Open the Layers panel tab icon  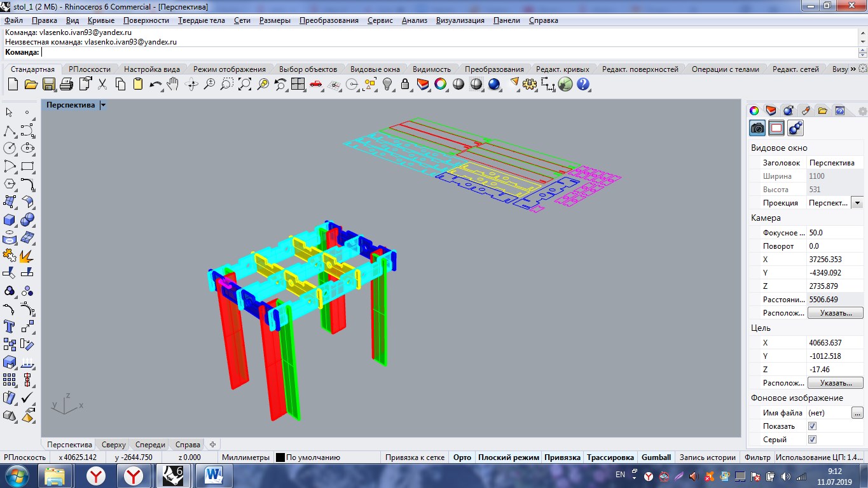click(x=771, y=111)
